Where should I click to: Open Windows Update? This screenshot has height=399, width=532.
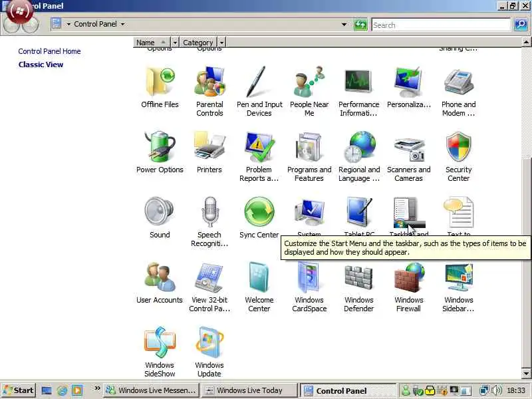[209, 352]
